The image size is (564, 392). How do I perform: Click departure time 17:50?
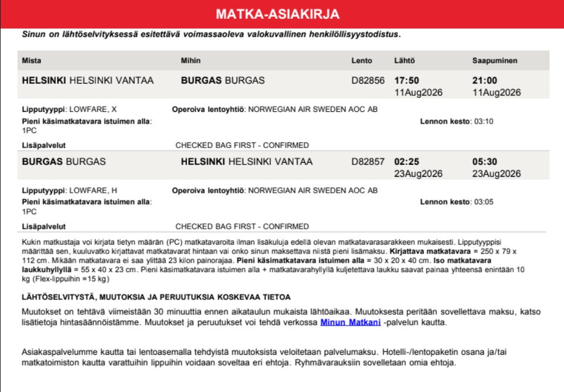tap(407, 81)
